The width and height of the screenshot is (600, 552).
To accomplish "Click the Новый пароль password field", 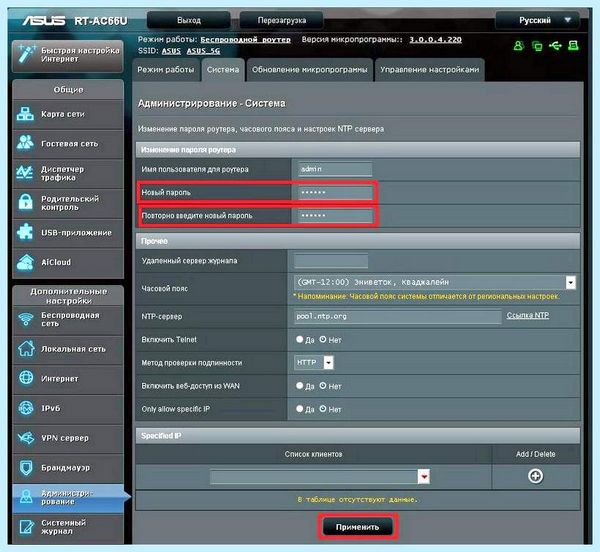I will 335,192.
